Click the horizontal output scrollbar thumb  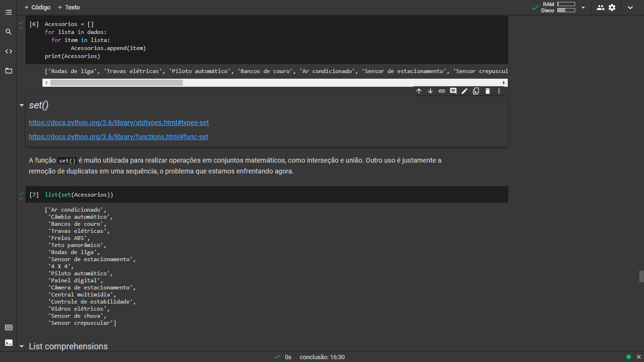coord(116,82)
